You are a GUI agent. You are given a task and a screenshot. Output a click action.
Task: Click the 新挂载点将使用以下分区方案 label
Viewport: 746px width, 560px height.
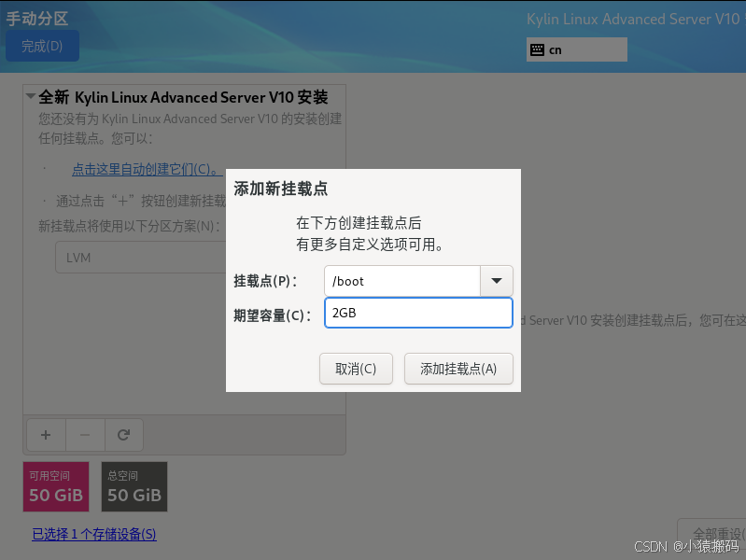tap(129, 226)
